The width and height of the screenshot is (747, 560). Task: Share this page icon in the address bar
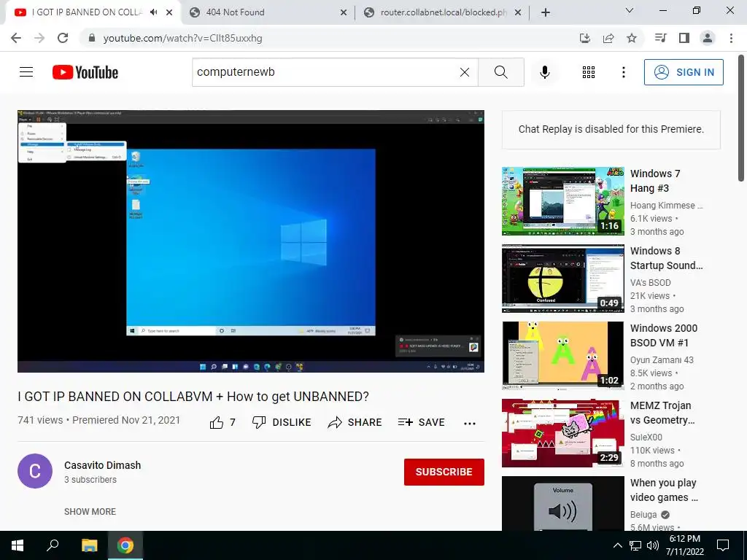pos(608,38)
